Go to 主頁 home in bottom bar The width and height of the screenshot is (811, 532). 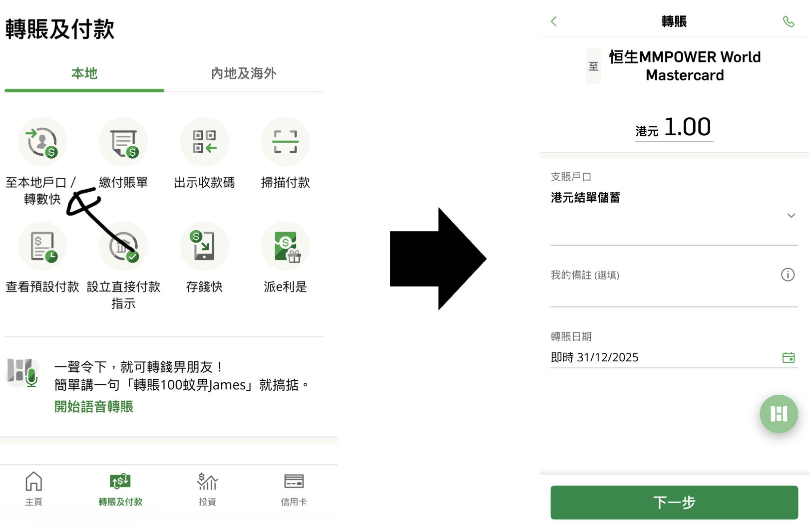pos(33,489)
